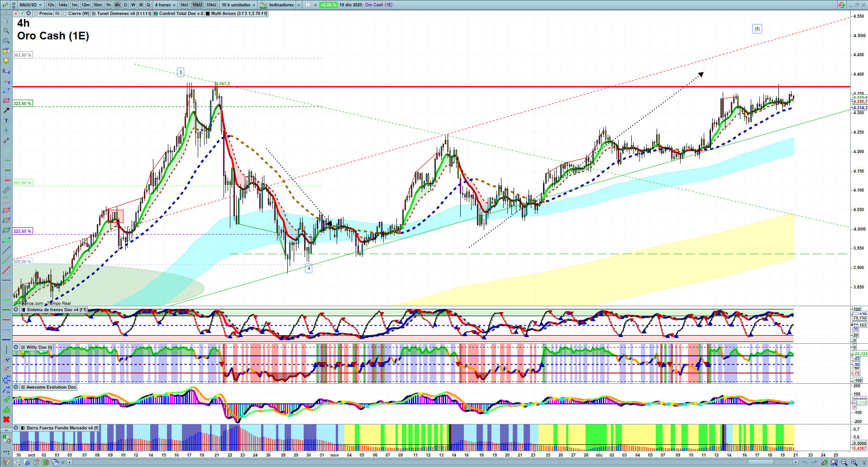Switch to the 1m timeframe
Viewport: 868px width, 467px height.
[74, 5]
